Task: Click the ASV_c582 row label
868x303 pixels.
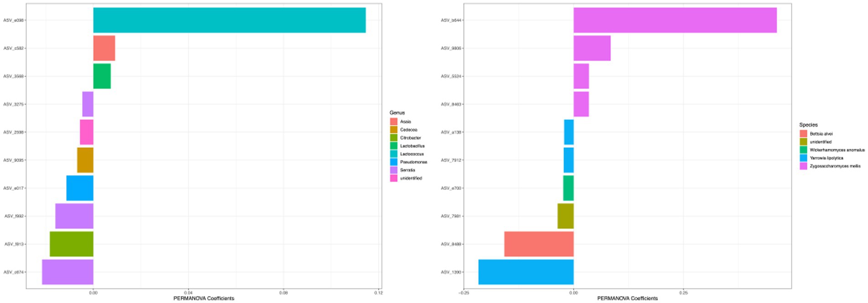Action: click(x=14, y=48)
